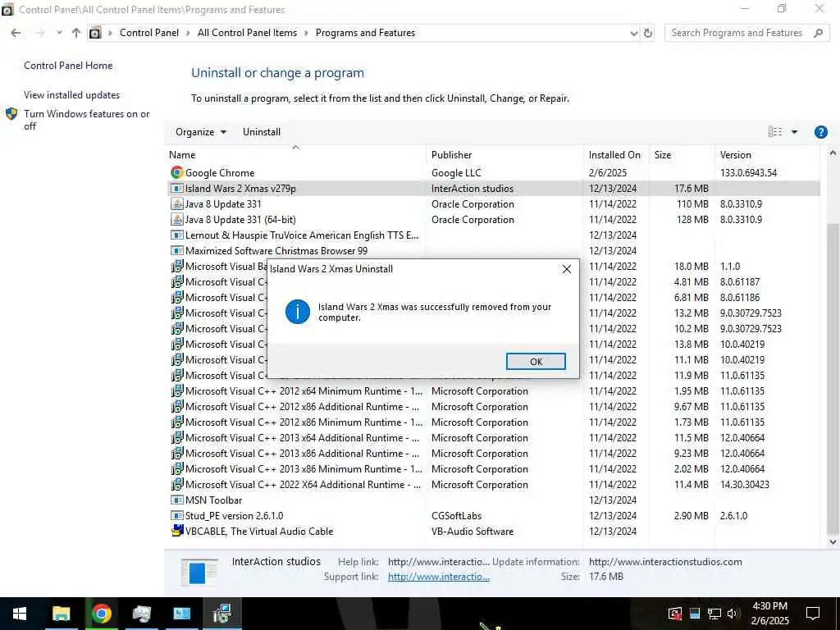
Task: Open the recent locations dropdown chevron
Action: click(59, 33)
